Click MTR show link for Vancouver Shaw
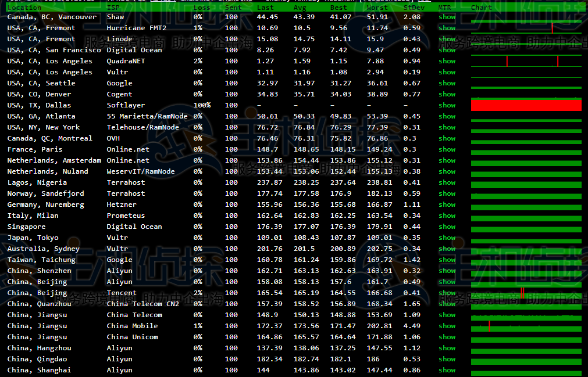Viewport: 588px width, 377px height. pyautogui.click(x=447, y=17)
